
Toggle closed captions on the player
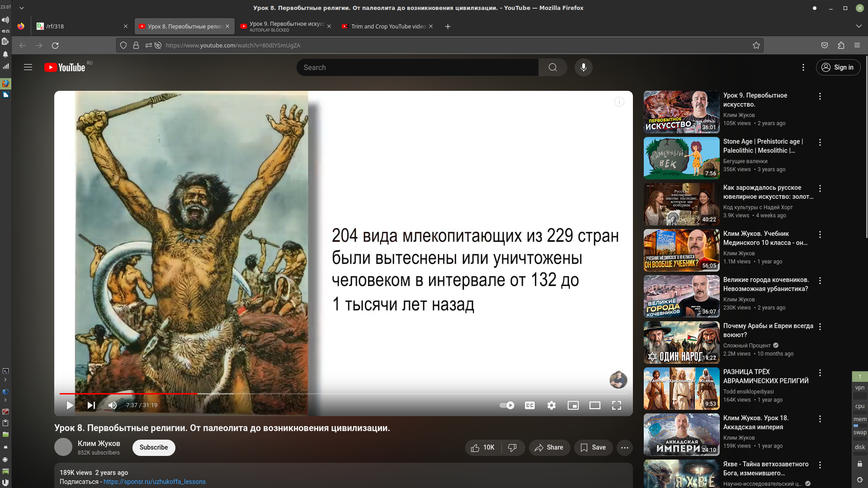(x=529, y=405)
